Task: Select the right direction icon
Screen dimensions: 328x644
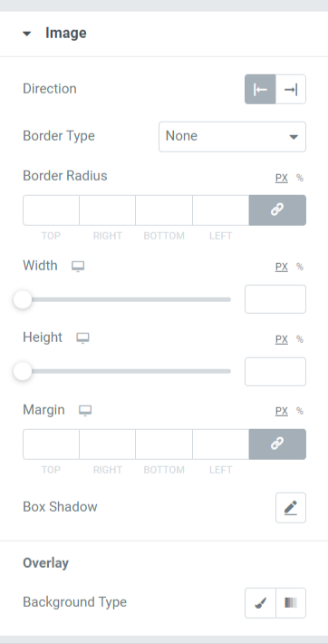Action: tap(291, 89)
